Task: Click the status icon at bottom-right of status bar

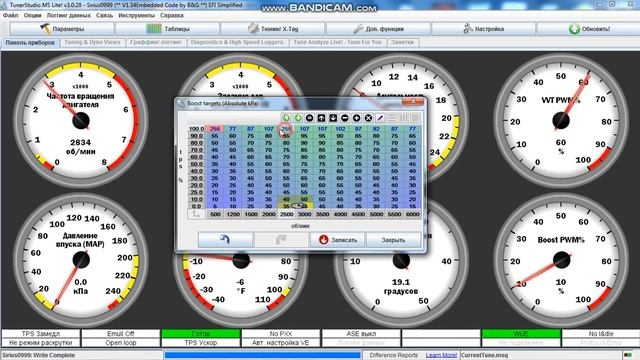Action: point(629,355)
